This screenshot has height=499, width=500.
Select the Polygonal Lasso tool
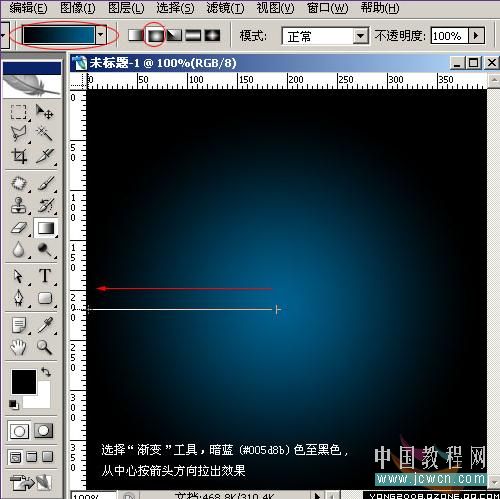coord(18,133)
